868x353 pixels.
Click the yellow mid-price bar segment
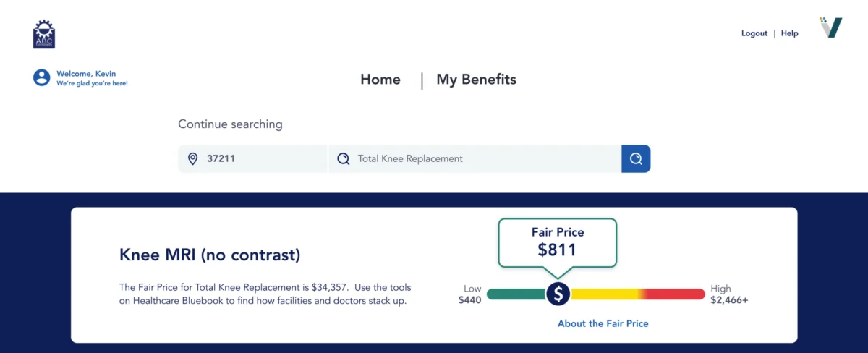click(x=605, y=294)
